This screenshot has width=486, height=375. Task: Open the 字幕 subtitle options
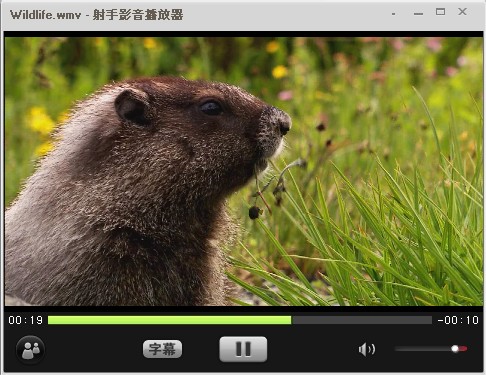162,349
